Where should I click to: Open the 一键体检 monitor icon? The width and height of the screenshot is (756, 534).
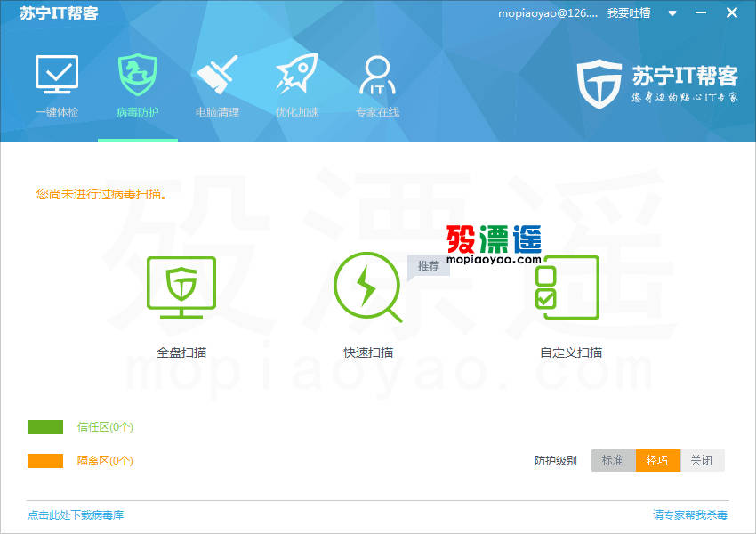[x=57, y=74]
